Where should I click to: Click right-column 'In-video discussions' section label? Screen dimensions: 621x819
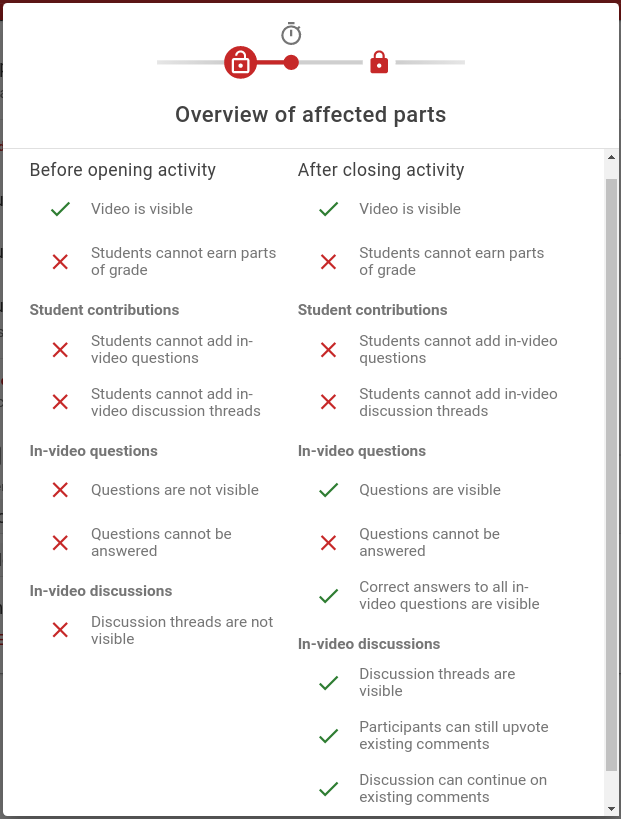pyautogui.click(x=369, y=644)
